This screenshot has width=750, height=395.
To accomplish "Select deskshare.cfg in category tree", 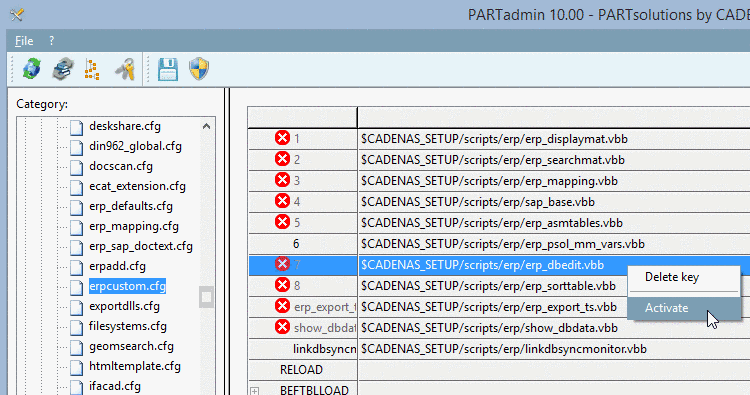I will (x=125, y=126).
